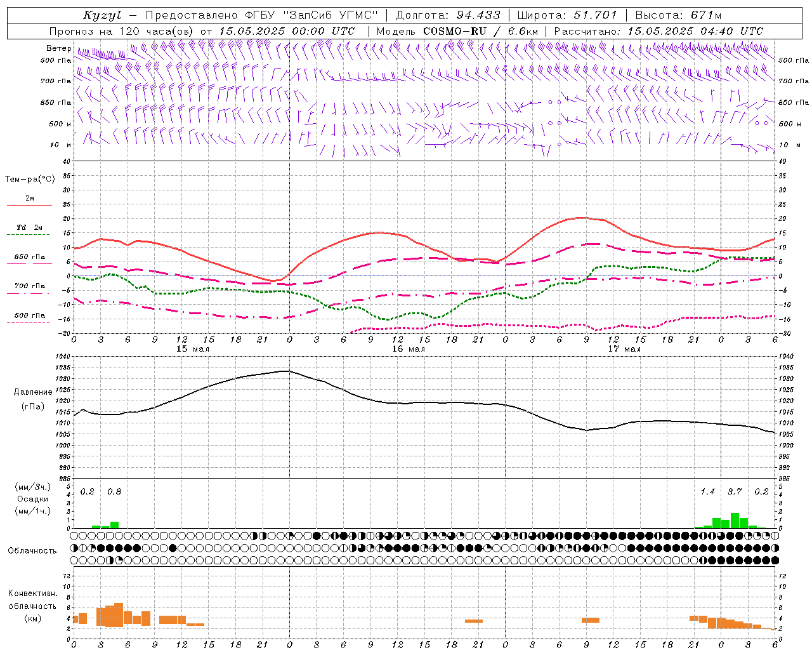Screen dimensions: 812x650
Task: Click the orange convective cloud bar near 9h May 17
Action: tap(591, 620)
